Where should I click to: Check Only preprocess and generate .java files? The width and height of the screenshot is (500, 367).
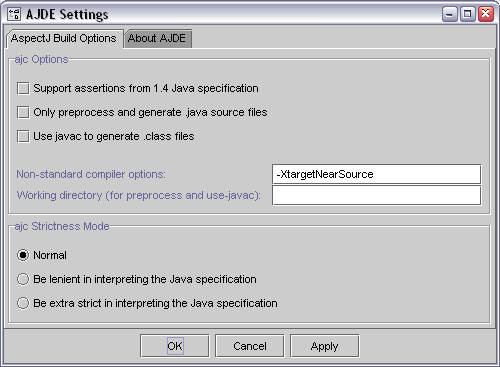coord(23,113)
